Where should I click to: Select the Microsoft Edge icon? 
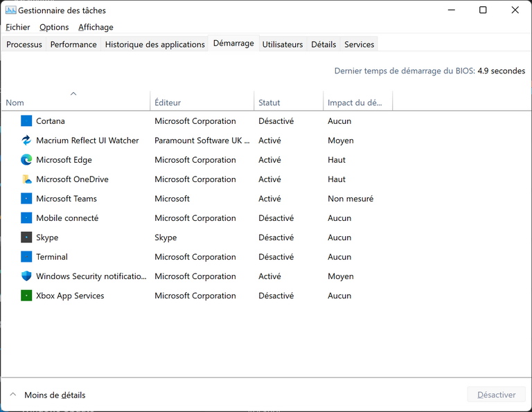click(x=26, y=160)
